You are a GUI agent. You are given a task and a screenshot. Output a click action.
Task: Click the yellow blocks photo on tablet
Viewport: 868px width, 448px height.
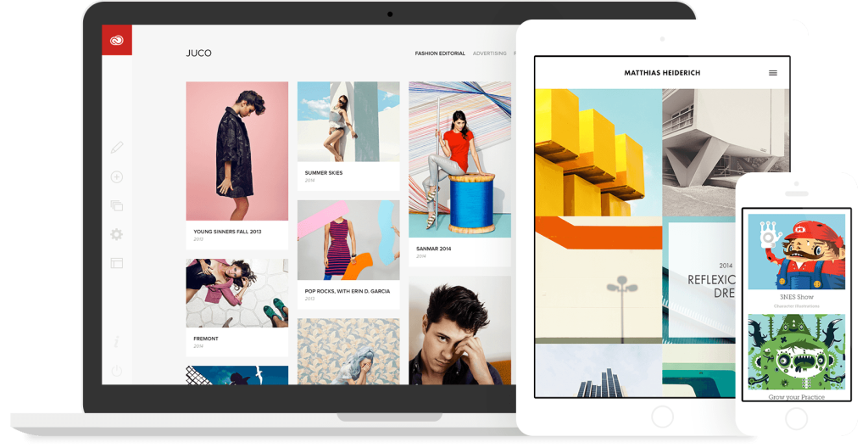(598, 153)
